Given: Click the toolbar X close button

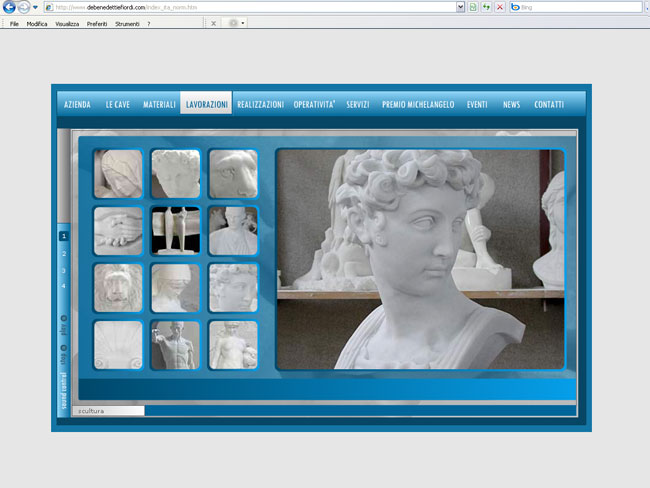Looking at the screenshot, I should [213, 24].
